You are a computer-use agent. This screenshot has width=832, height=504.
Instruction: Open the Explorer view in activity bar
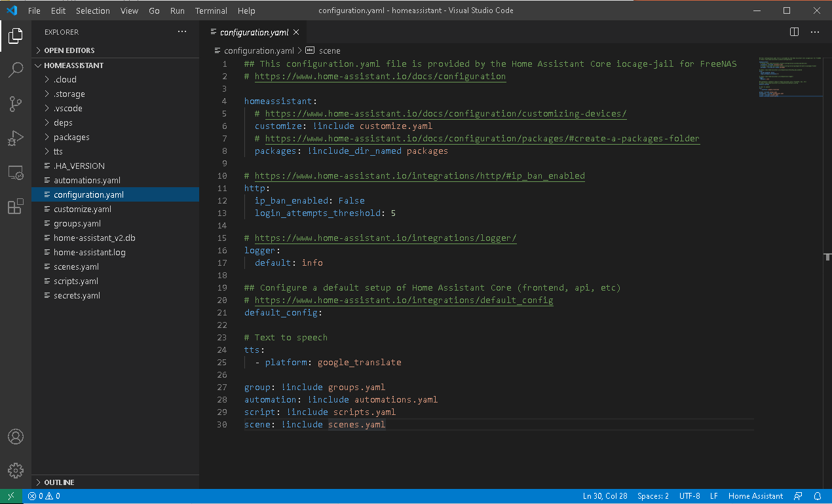click(x=16, y=36)
